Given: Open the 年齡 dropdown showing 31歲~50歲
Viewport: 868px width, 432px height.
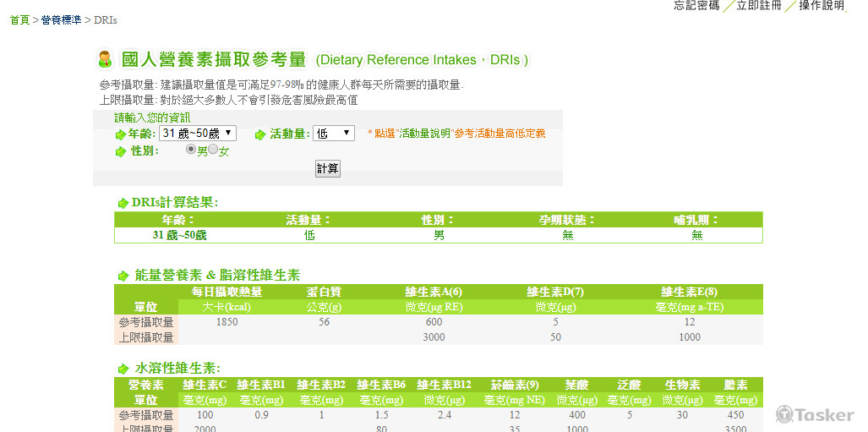Looking at the screenshot, I should [x=199, y=134].
